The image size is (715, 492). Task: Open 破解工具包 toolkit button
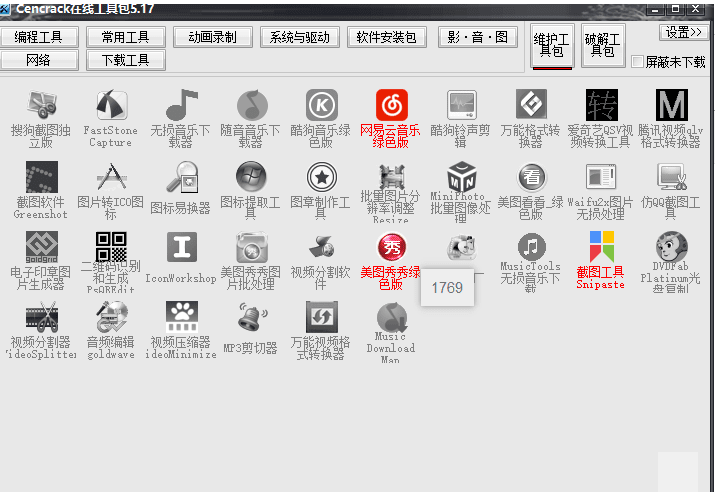pyautogui.click(x=603, y=46)
